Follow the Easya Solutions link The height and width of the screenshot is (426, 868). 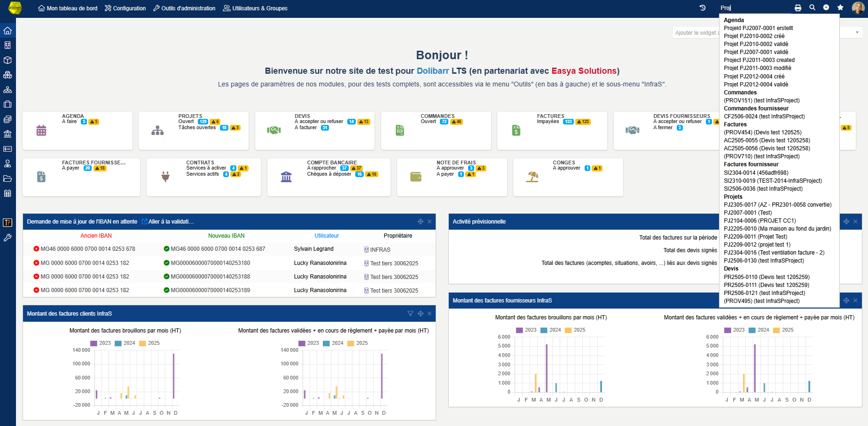click(x=584, y=71)
